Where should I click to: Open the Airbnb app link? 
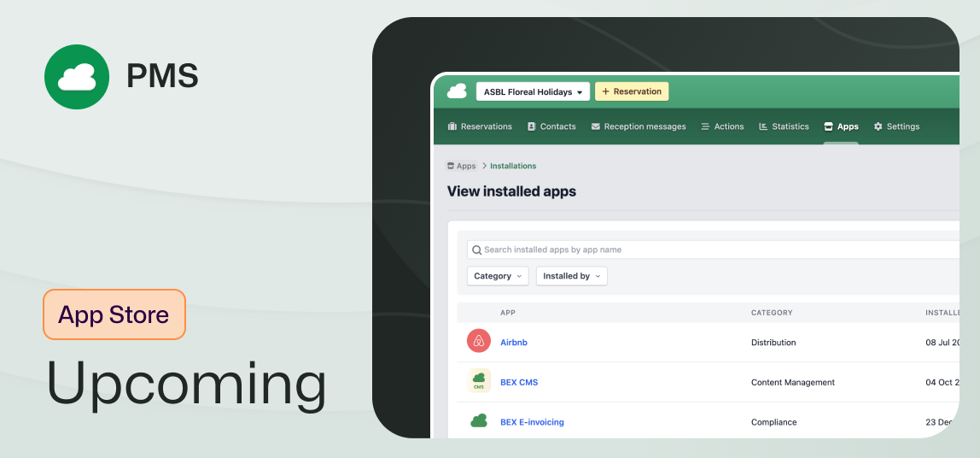[x=514, y=343]
